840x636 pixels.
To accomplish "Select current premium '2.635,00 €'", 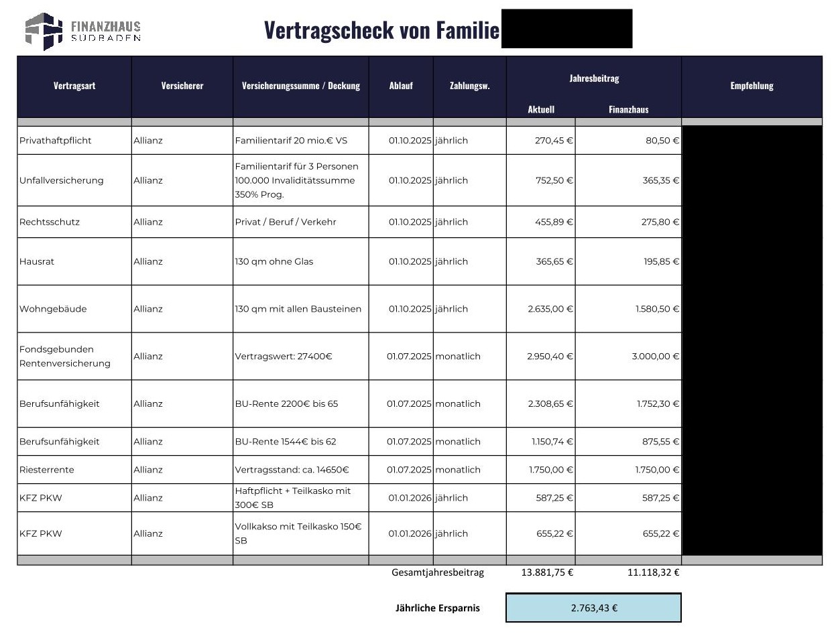I will coord(550,309).
